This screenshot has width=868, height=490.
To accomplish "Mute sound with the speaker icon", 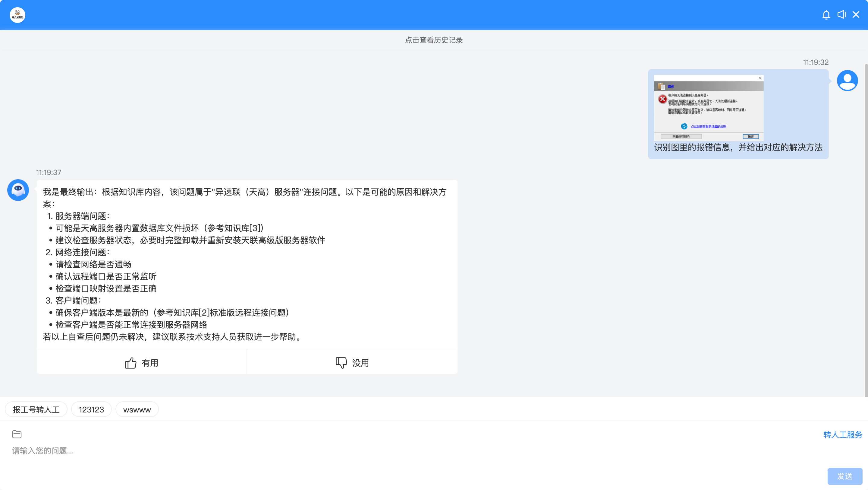I will (841, 14).
